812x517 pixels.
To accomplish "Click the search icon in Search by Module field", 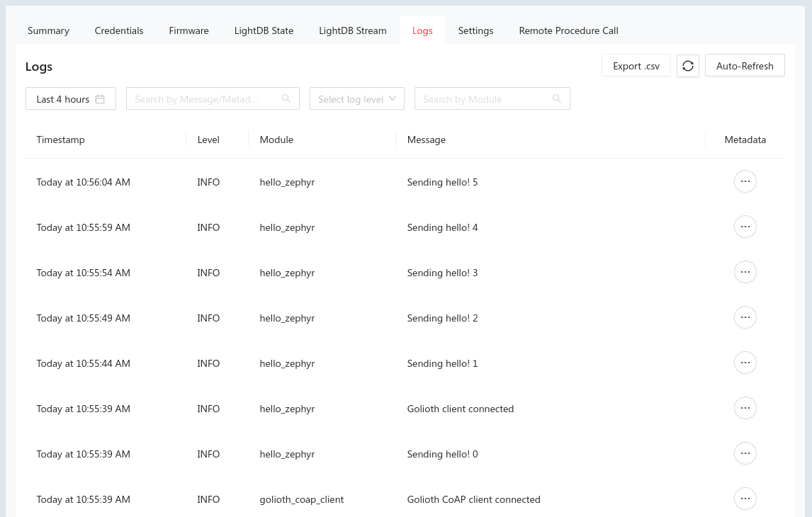I will point(556,98).
